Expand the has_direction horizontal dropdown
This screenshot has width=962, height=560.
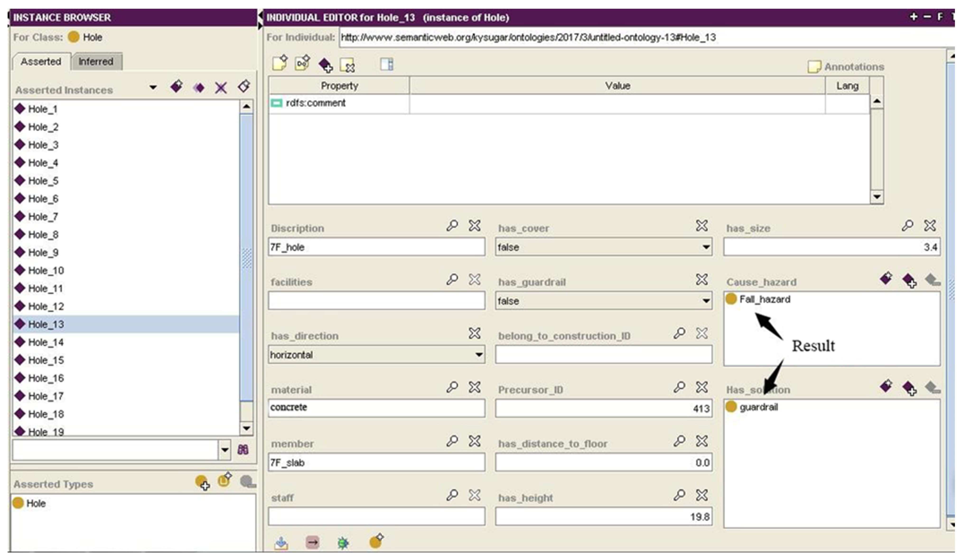[479, 355]
